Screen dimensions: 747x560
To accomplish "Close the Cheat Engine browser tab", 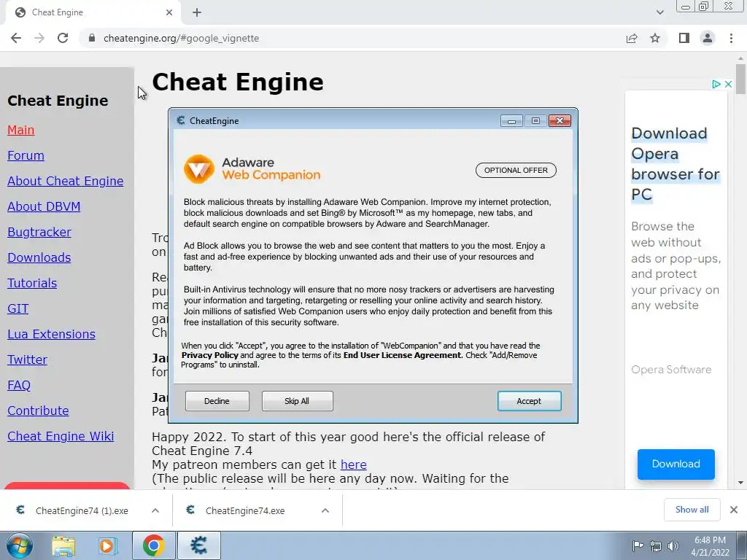I will click(x=169, y=12).
